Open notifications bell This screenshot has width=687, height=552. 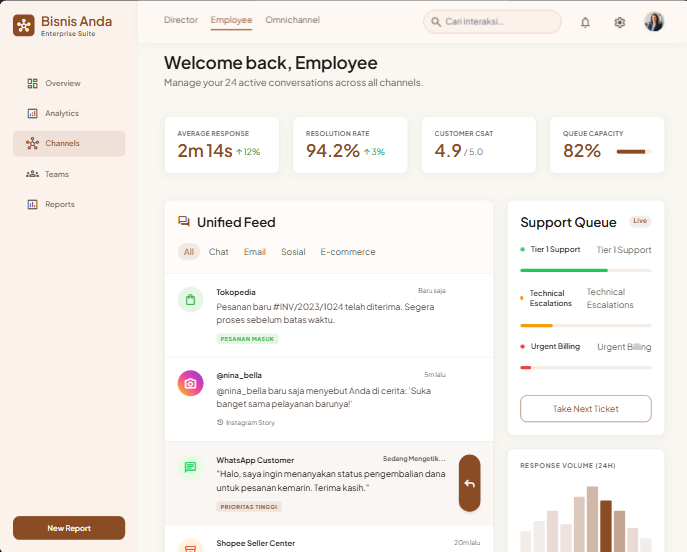coord(585,22)
